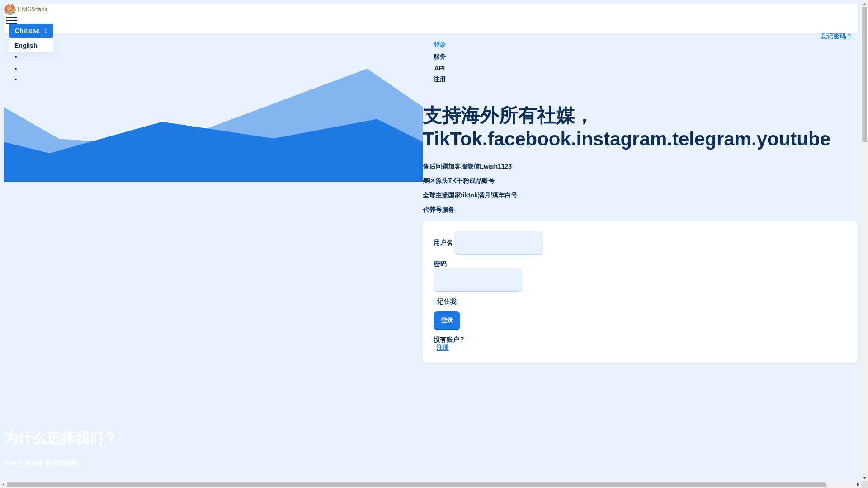Open the 注册 navigation item
The height and width of the screenshot is (488, 868).
pos(439,79)
